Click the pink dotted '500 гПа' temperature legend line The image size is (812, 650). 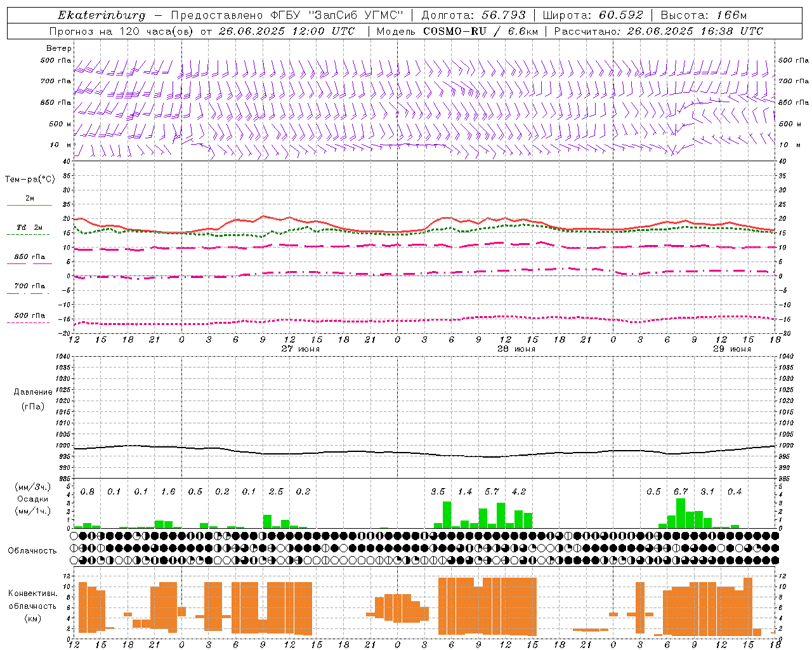29,323
